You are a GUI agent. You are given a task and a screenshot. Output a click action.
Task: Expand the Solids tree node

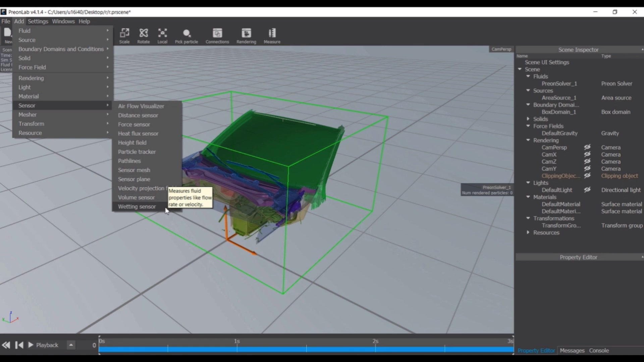[528, 119]
